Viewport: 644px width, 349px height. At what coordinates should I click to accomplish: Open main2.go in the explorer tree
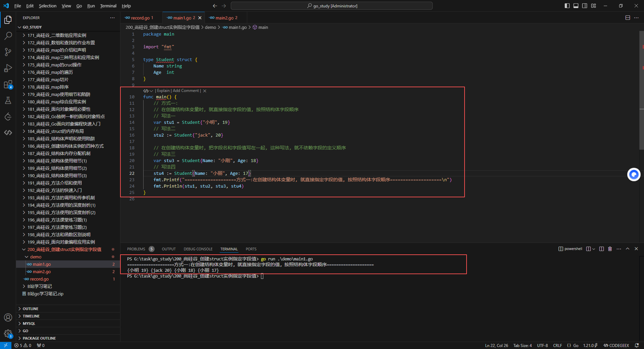tap(68, 271)
